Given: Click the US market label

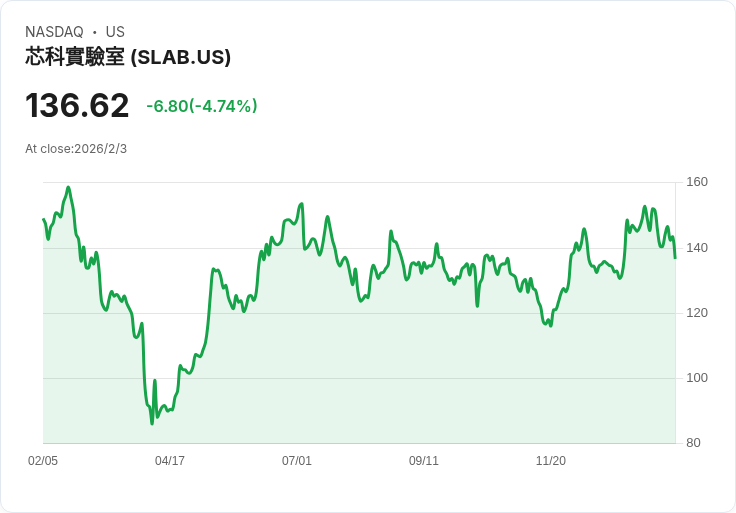Looking at the screenshot, I should tap(115, 32).
